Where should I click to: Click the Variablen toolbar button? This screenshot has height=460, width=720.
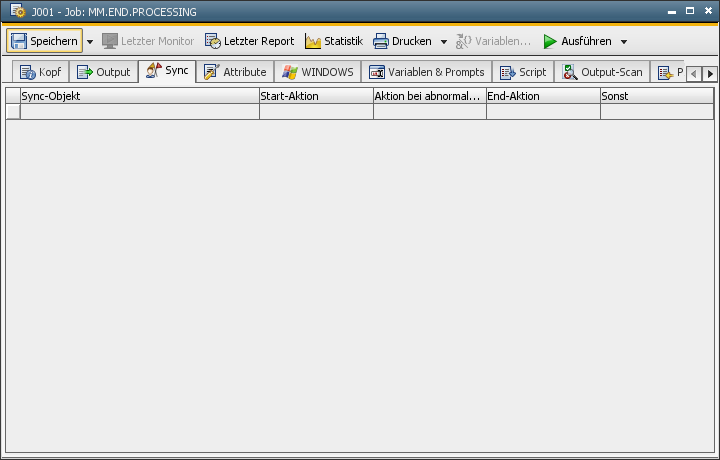click(x=493, y=41)
